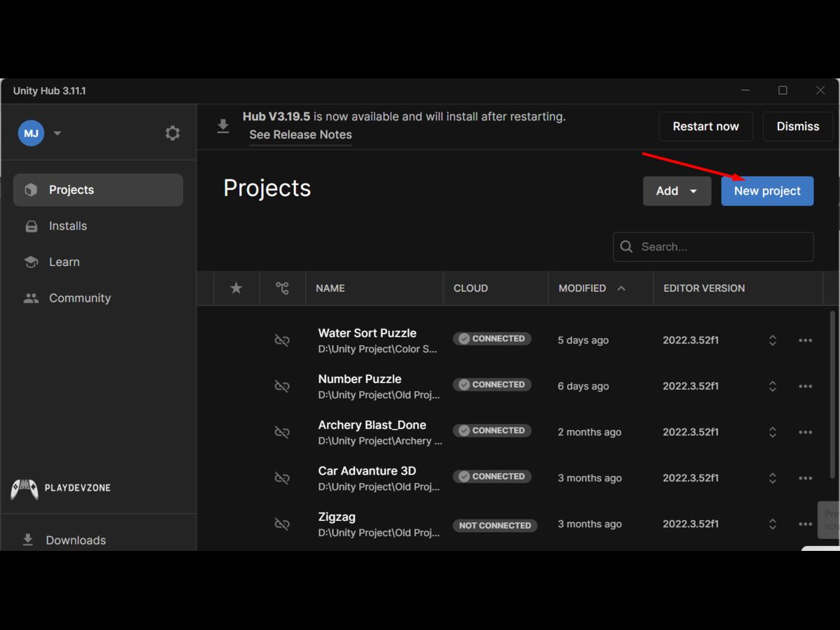840x630 pixels.
Task: Click "5 days ago" modified time
Action: point(583,340)
